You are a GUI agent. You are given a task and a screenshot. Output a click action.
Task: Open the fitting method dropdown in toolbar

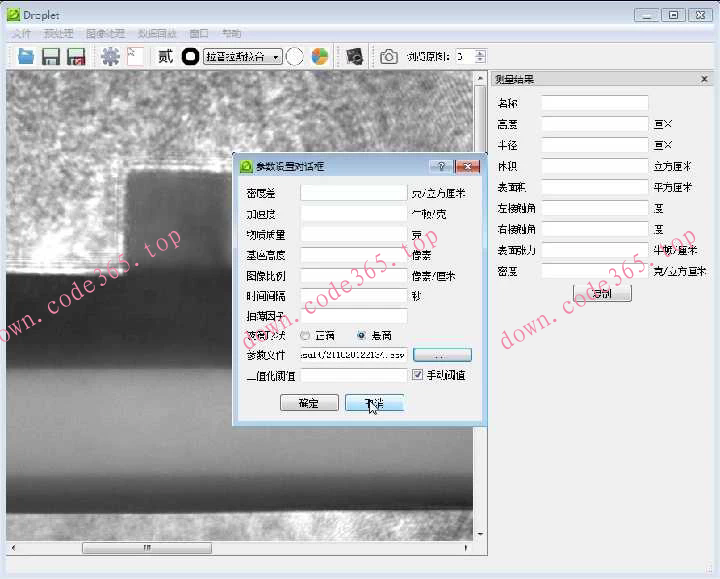[x=242, y=57]
